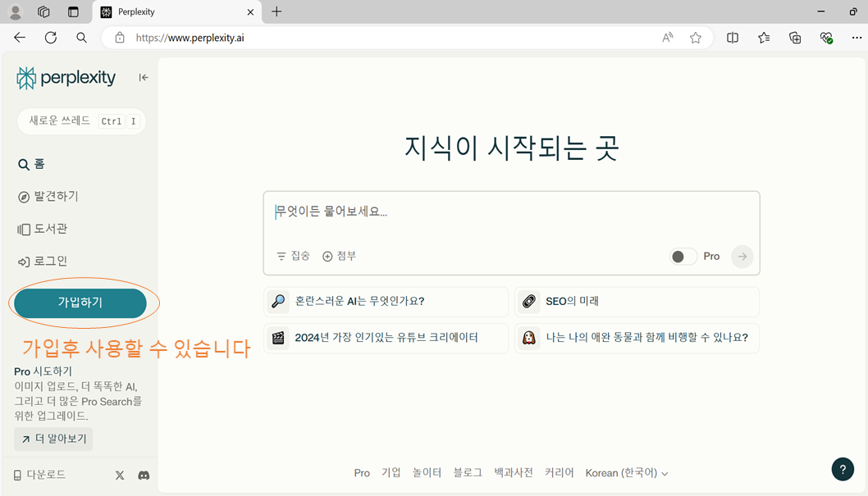
Task: Toggle the Pro search switch
Action: click(683, 257)
